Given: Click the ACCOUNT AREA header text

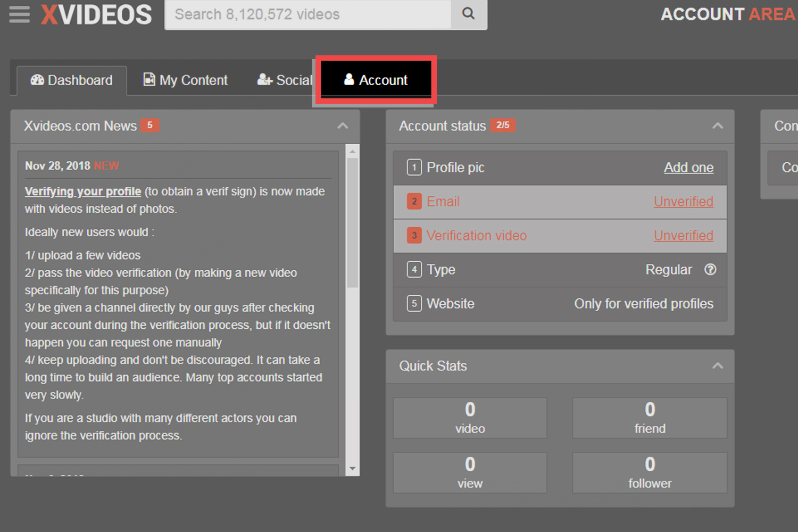Looking at the screenshot, I should [728, 14].
